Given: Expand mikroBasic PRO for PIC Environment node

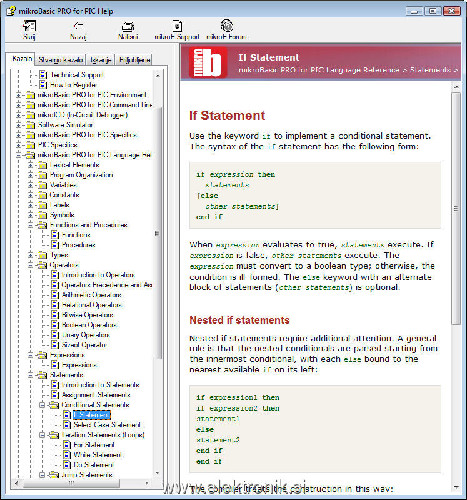Looking at the screenshot, I should (x=19, y=95).
